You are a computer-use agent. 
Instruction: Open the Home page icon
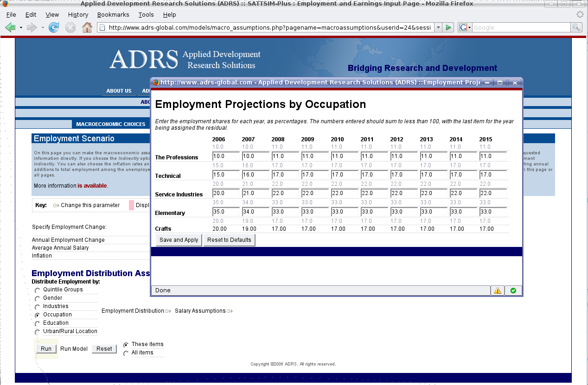coord(87,28)
